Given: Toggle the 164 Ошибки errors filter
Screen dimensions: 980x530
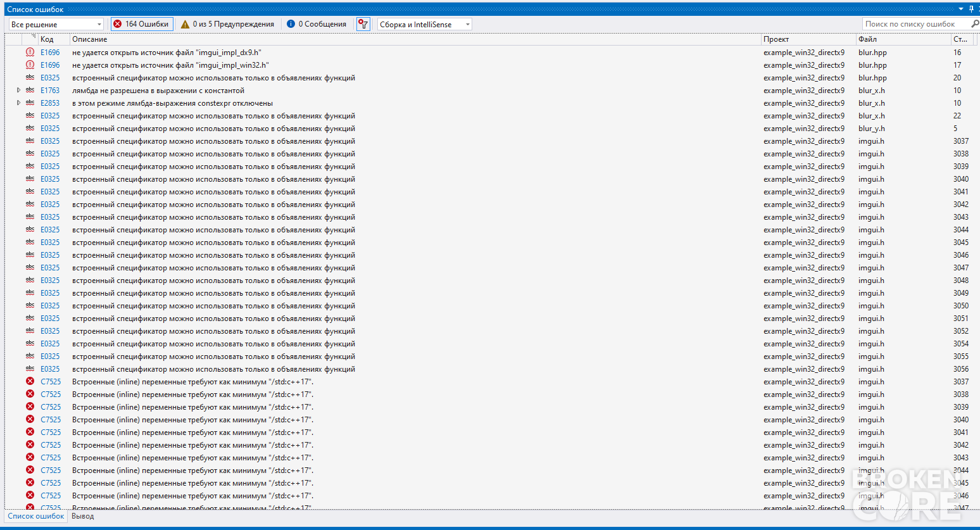Looking at the screenshot, I should [x=142, y=24].
